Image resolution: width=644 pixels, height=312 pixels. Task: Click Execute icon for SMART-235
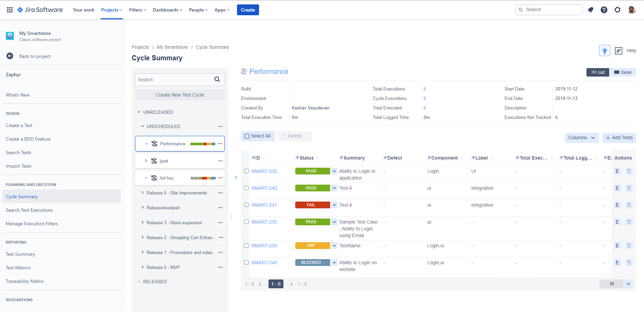(x=617, y=171)
